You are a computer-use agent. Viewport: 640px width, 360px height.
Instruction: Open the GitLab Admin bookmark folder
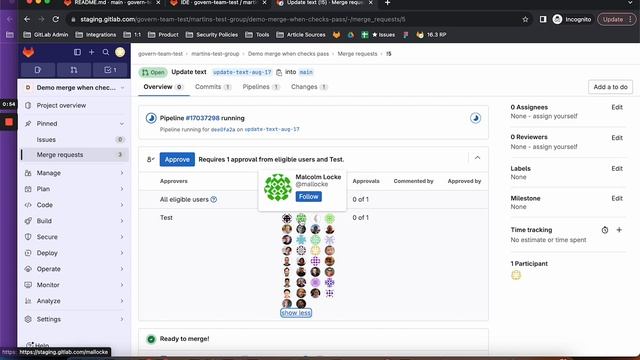point(46,35)
